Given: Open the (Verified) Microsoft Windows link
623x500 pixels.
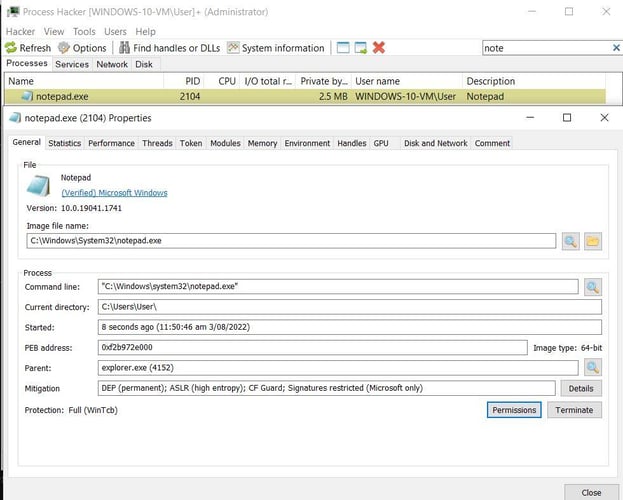Looking at the screenshot, I should click(114, 193).
